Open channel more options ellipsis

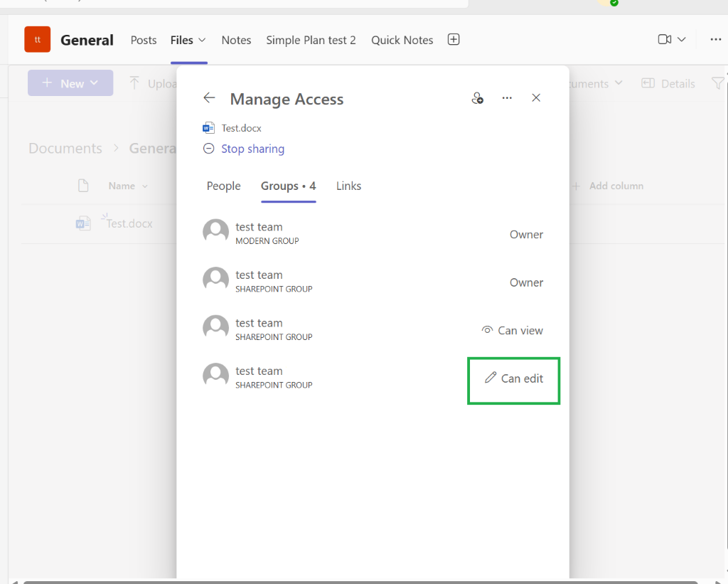[x=716, y=40]
